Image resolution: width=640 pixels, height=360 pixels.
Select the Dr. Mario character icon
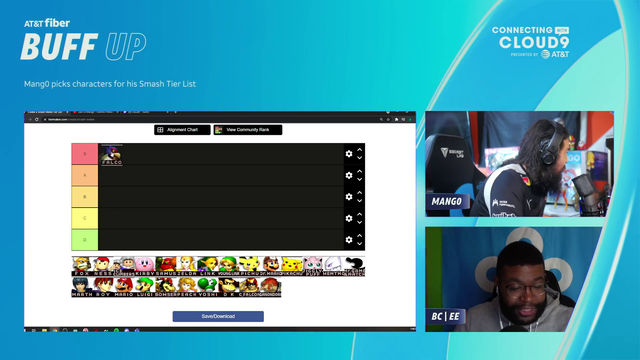point(271,266)
